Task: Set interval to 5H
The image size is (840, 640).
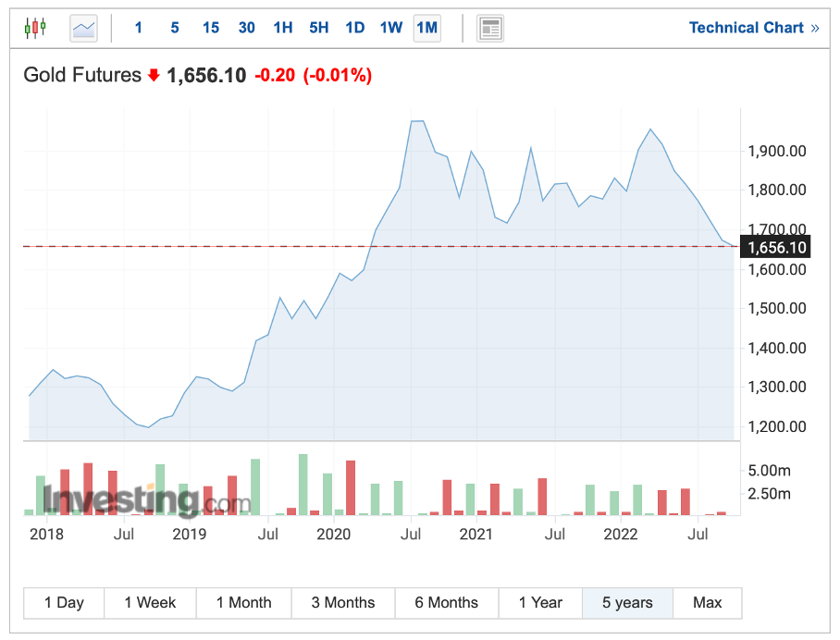Action: click(318, 28)
